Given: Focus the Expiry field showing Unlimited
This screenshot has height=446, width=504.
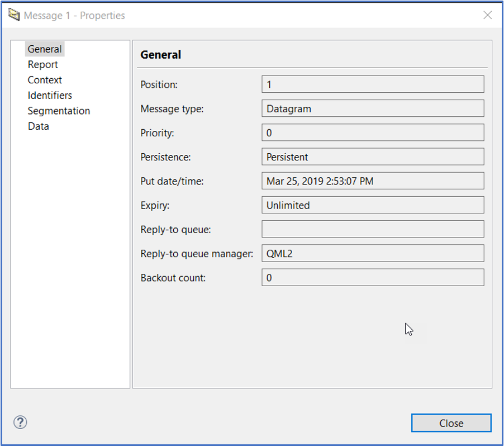Looking at the screenshot, I should 372,205.
